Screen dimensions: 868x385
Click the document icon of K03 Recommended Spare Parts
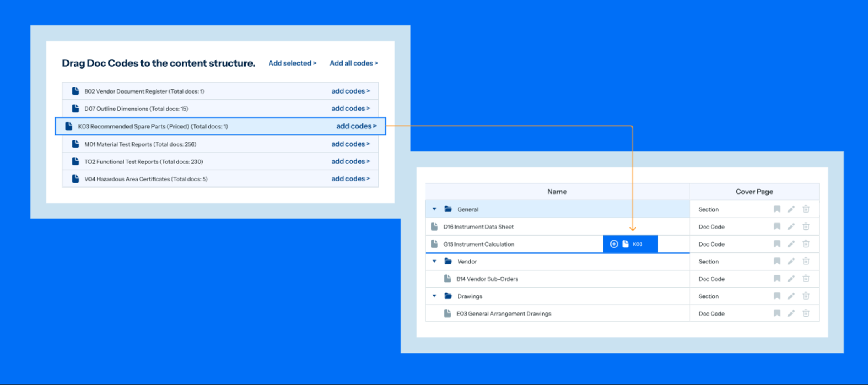point(69,126)
